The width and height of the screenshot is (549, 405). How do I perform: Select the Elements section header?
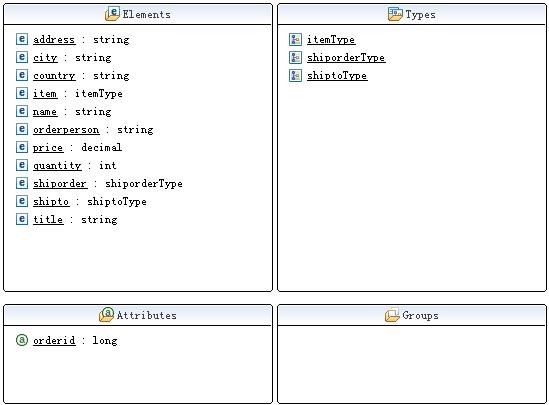click(138, 14)
